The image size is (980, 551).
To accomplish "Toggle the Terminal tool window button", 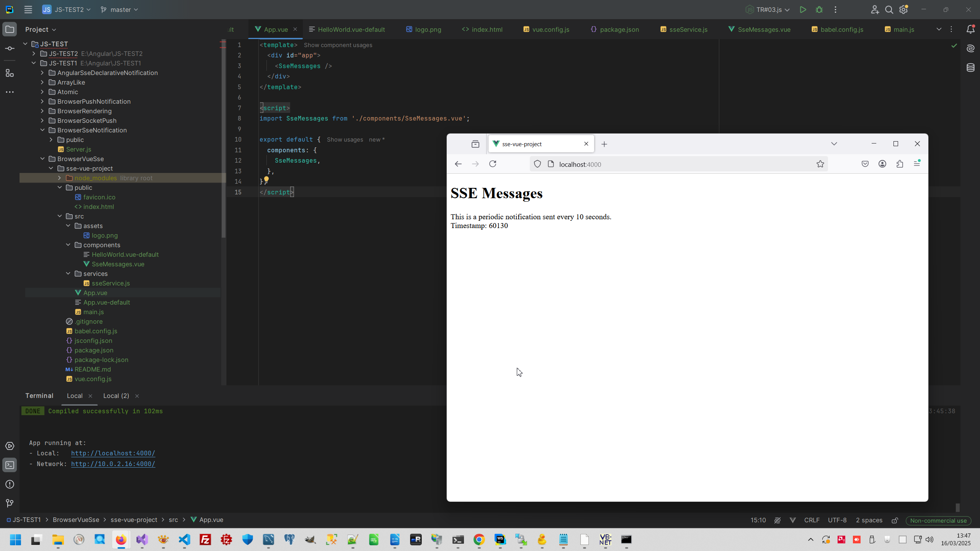I will [x=10, y=465].
